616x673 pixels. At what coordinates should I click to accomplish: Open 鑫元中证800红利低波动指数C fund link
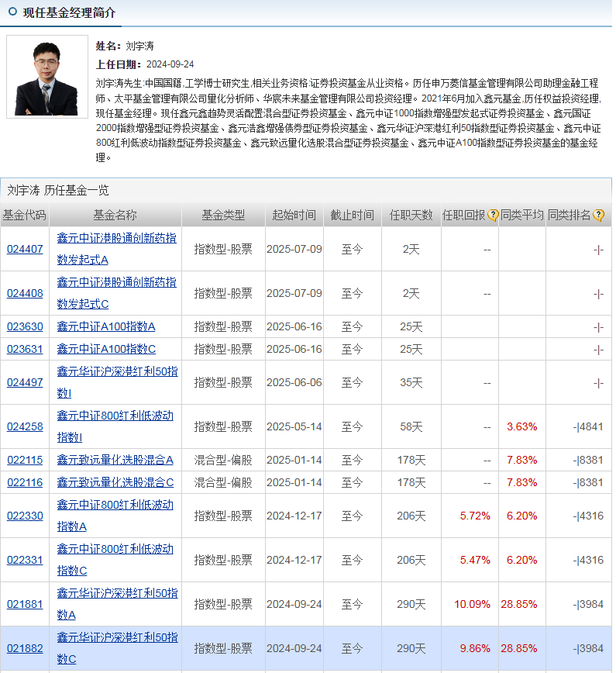(x=115, y=560)
